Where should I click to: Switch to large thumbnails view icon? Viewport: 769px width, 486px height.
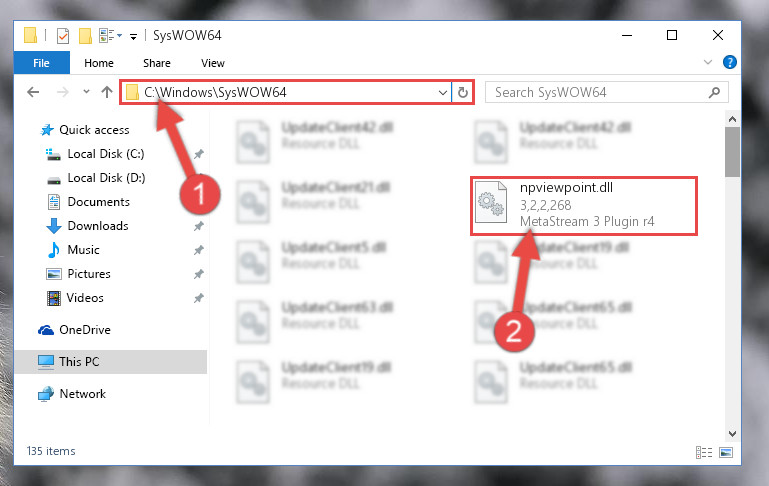[x=726, y=452]
